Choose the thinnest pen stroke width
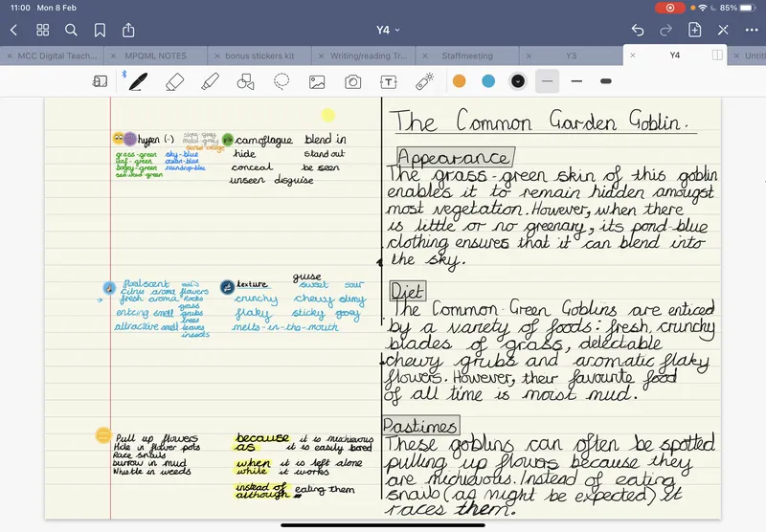Image resolution: width=766 pixels, height=532 pixels. [547, 81]
